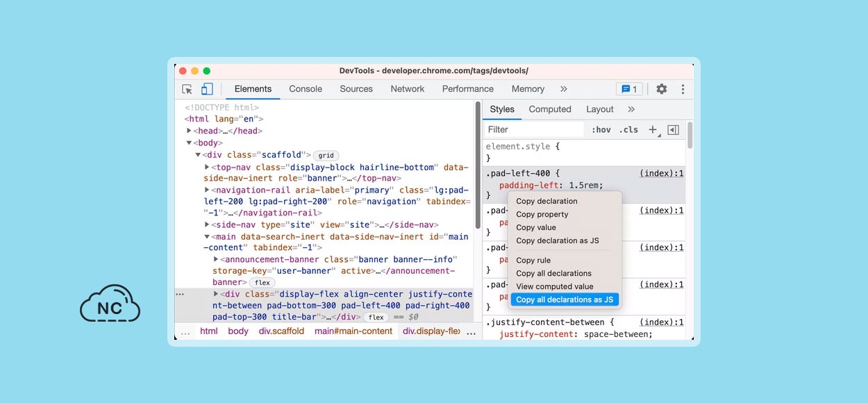This screenshot has width=868, height=403.
Task: Go to the Memory tab
Action: [528, 89]
